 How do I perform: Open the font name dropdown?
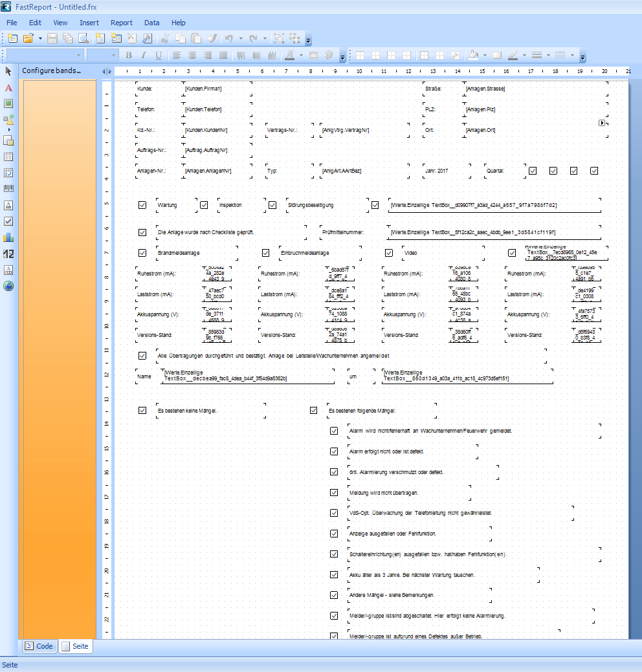pos(79,56)
